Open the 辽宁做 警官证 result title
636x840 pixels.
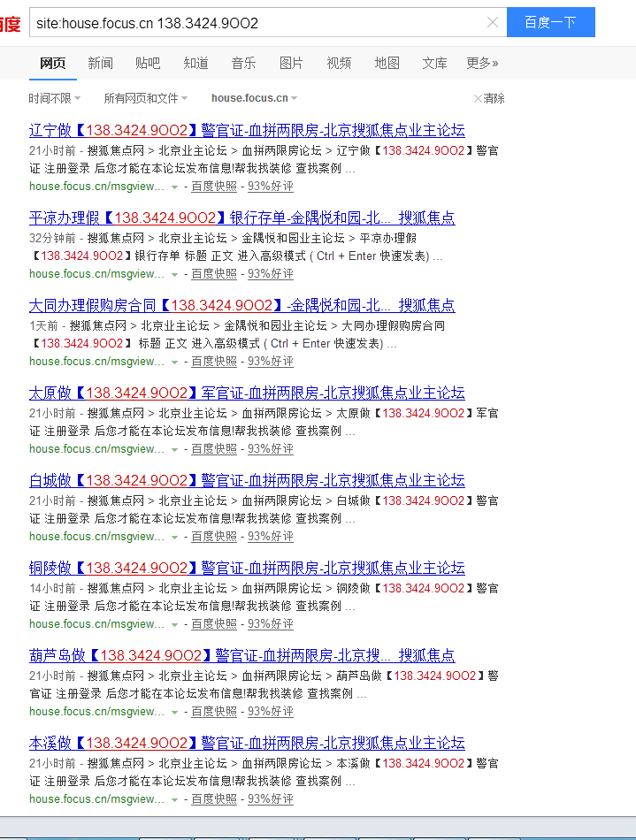coord(247,130)
